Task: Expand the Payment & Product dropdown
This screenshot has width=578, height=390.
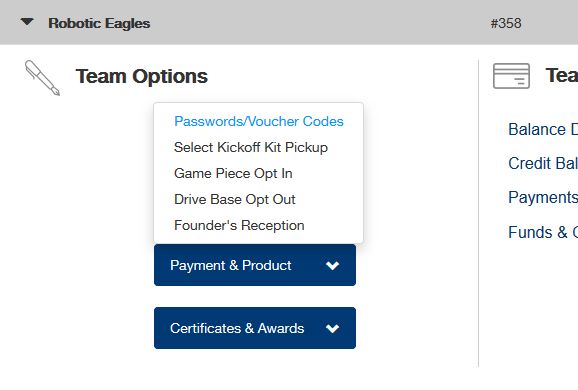Action: coord(255,265)
